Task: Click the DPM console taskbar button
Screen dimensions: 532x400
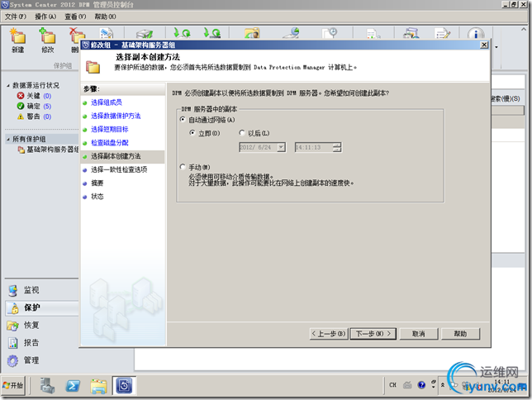Action: coord(124,385)
